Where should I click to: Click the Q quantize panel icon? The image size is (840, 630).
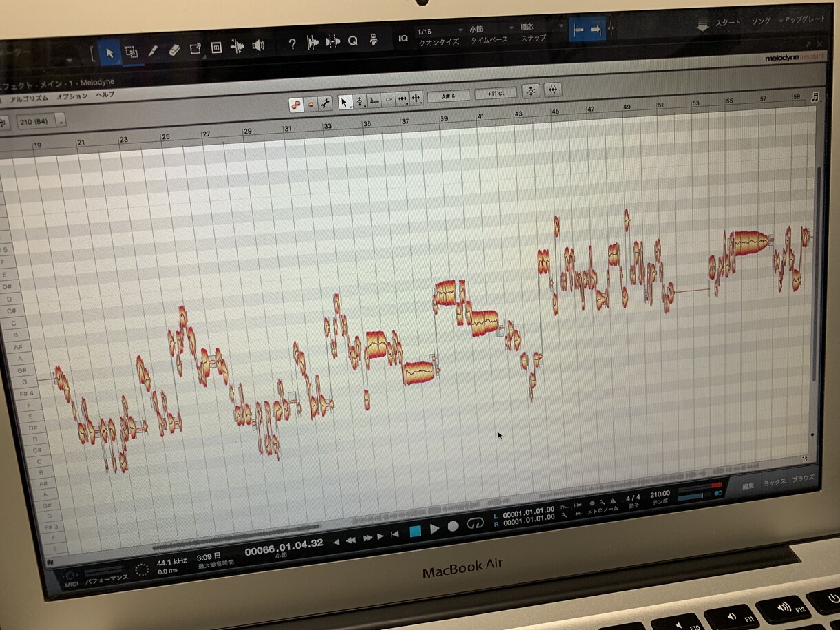point(353,41)
